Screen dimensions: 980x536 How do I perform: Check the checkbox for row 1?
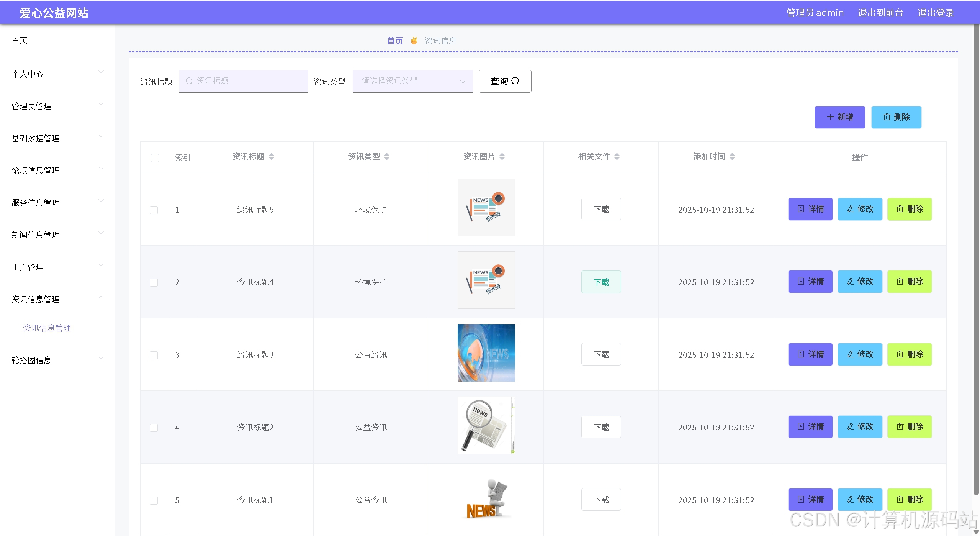tap(154, 210)
